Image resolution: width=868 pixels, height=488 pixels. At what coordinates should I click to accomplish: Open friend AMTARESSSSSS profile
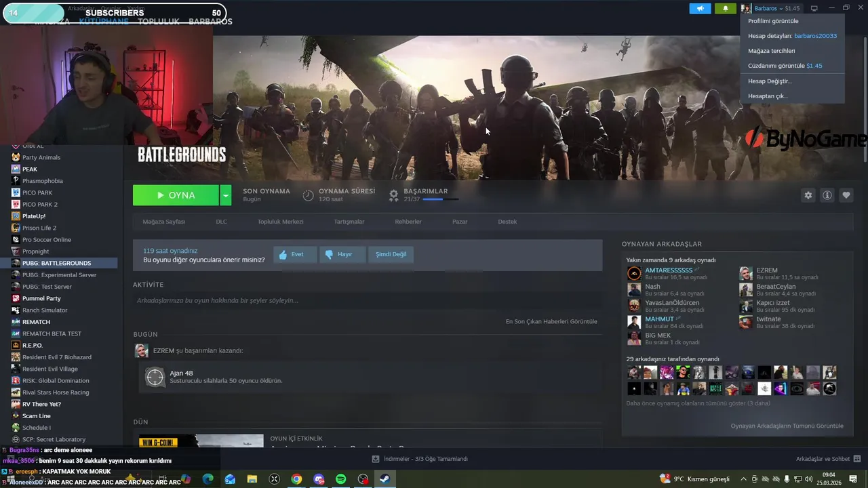pos(669,270)
